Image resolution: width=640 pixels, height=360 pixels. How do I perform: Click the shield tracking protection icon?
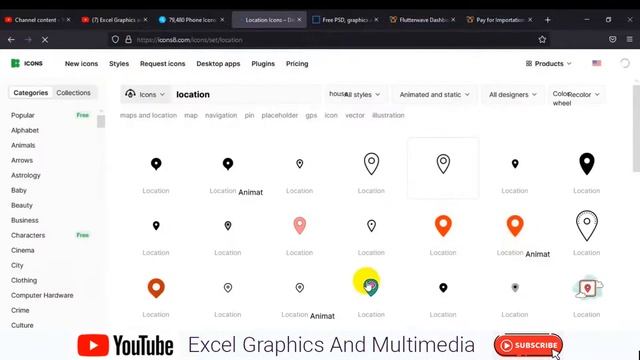[x=116, y=40]
